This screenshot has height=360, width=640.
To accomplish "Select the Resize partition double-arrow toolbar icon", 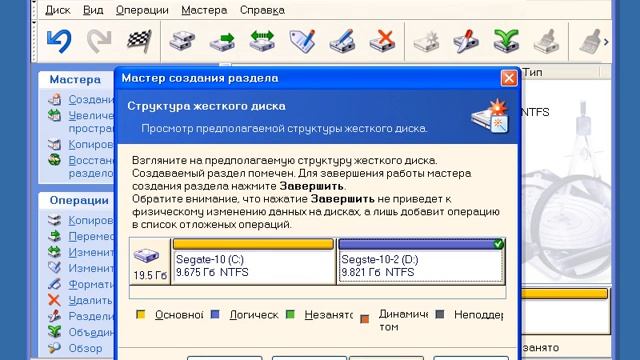I will click(262, 41).
